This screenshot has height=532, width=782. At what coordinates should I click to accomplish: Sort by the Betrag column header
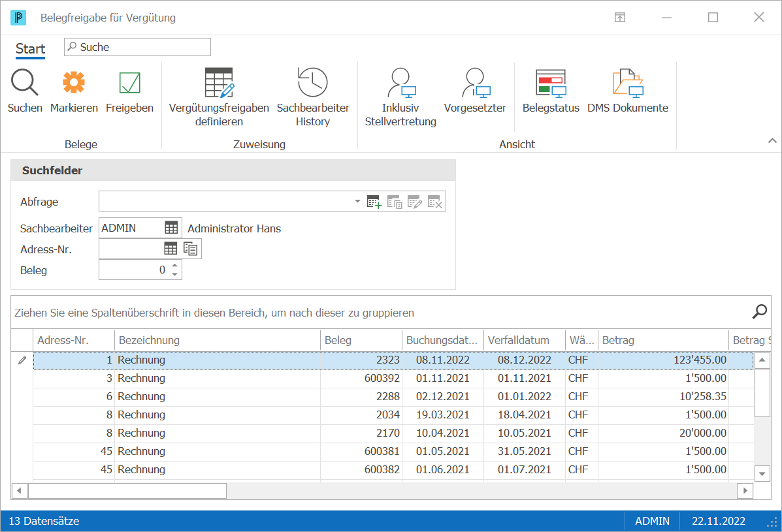click(663, 340)
